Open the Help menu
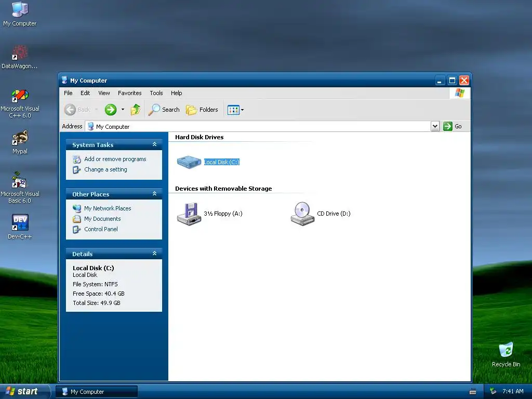Image resolution: width=532 pixels, height=399 pixels. [177, 93]
